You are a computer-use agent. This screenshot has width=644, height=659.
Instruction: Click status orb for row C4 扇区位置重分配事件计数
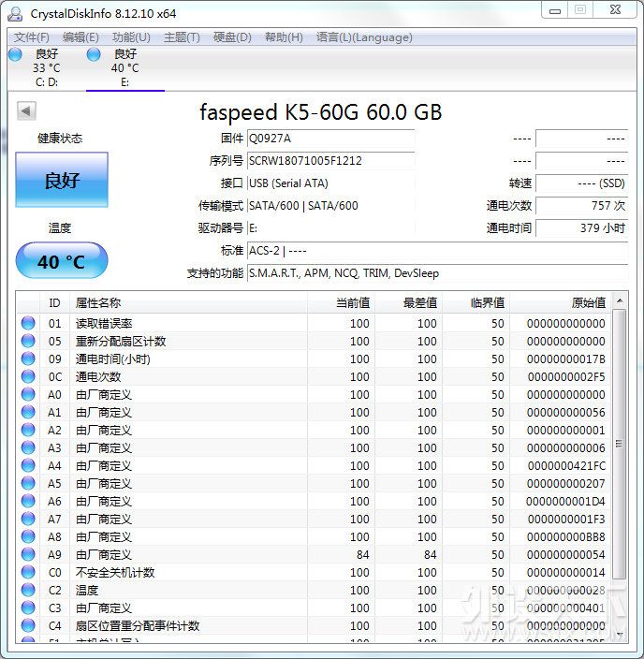28,626
